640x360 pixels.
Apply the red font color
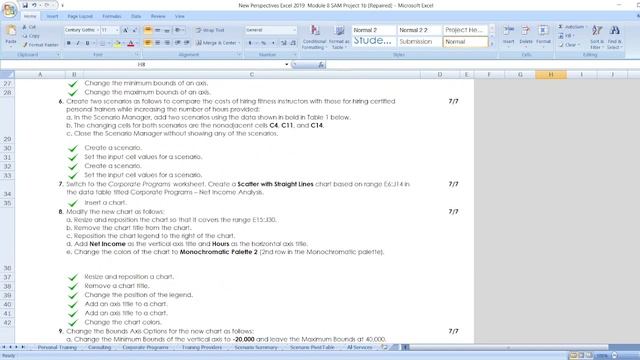(131, 43)
